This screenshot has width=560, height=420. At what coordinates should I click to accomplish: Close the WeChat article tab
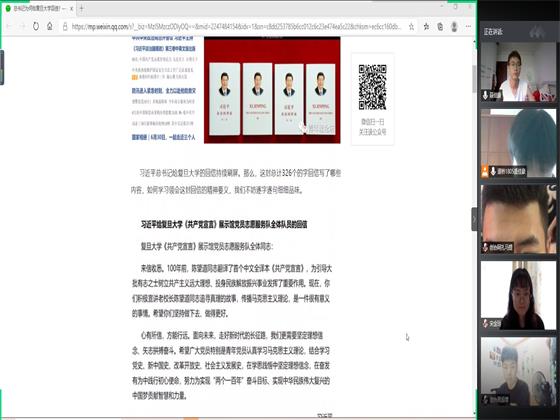point(71,8)
